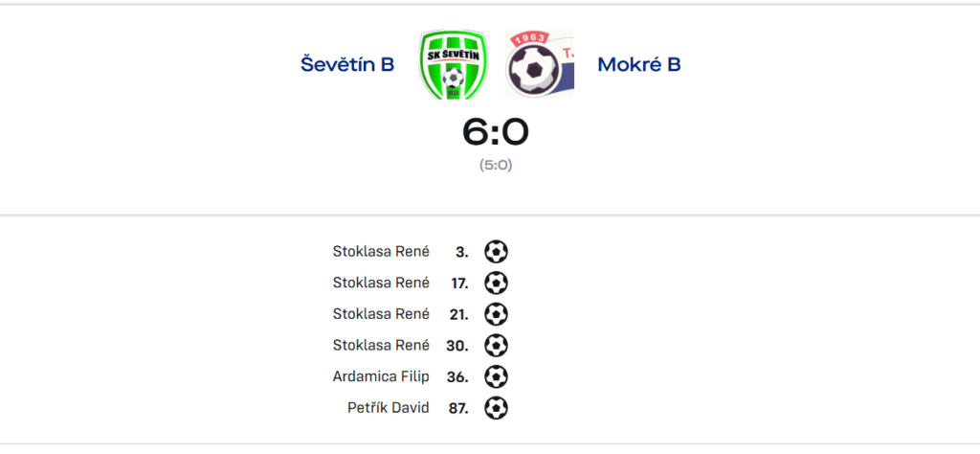Image resolution: width=980 pixels, height=454 pixels.
Task: Click the SK Ševětín green club logo
Action: click(x=453, y=64)
